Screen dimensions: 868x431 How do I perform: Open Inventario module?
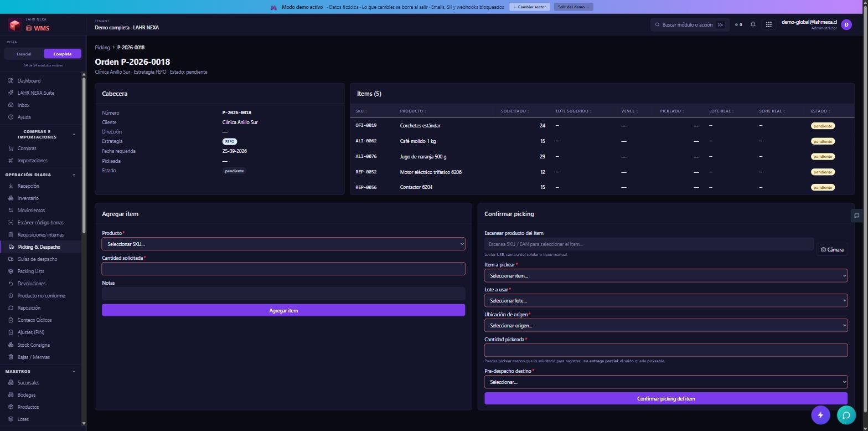pyautogui.click(x=28, y=198)
